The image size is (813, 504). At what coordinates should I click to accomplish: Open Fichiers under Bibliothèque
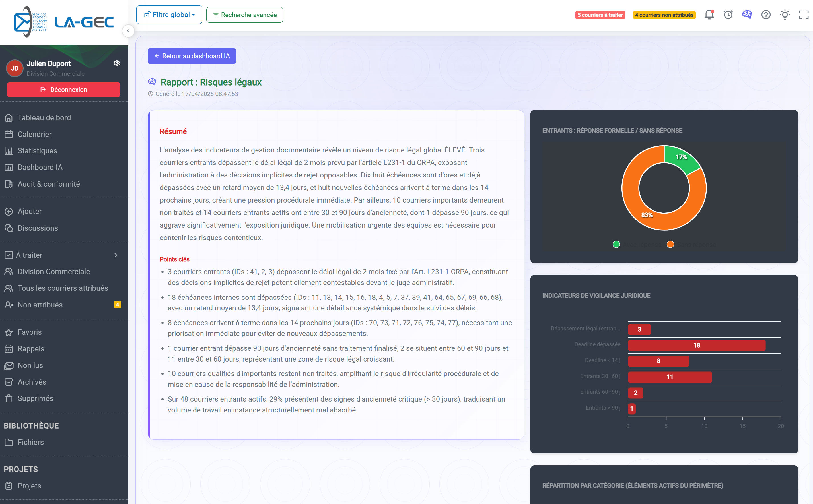tap(30, 442)
